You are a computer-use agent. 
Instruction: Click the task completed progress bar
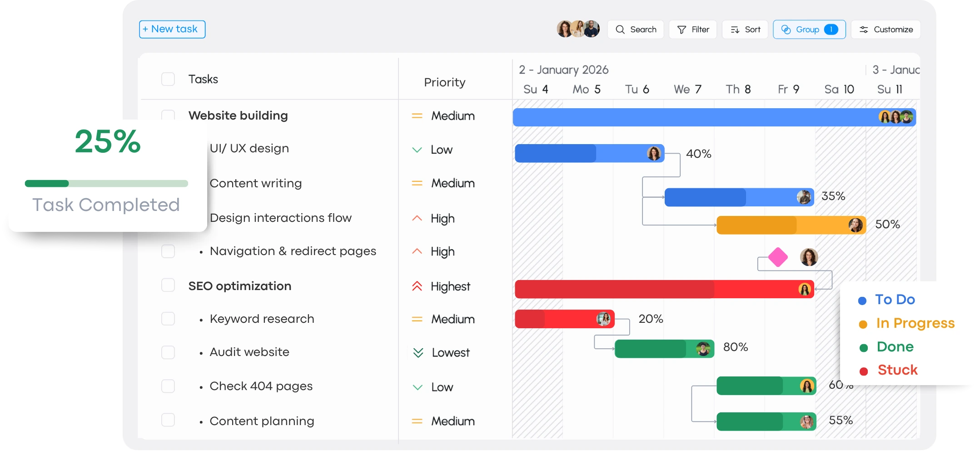(x=106, y=184)
